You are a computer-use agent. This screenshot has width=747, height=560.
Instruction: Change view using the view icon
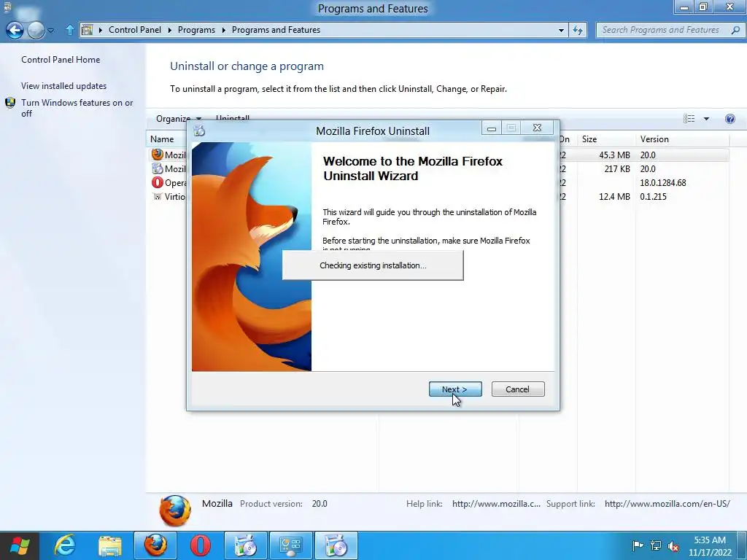(689, 119)
